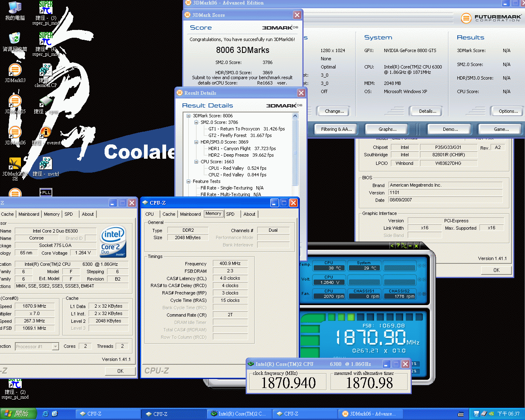The height and width of the screenshot is (420, 525).
Task: Click Result Details vertical scrollbar thumb
Action: coord(295,153)
